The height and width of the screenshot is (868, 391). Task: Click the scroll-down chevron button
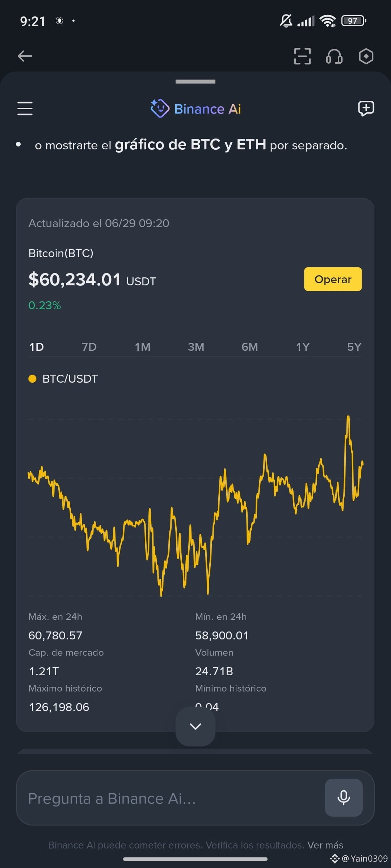(x=195, y=726)
